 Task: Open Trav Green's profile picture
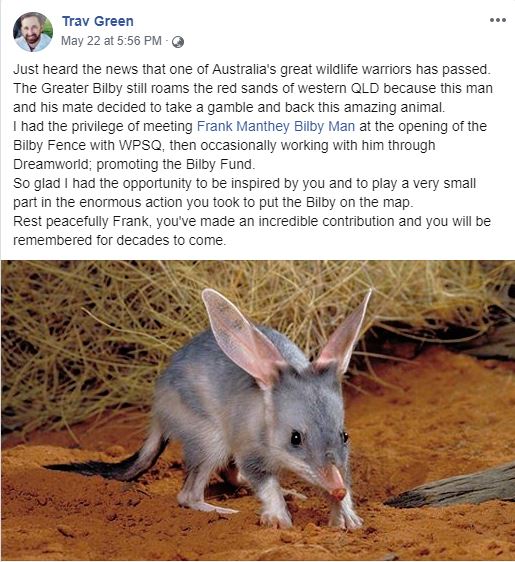(x=33, y=32)
